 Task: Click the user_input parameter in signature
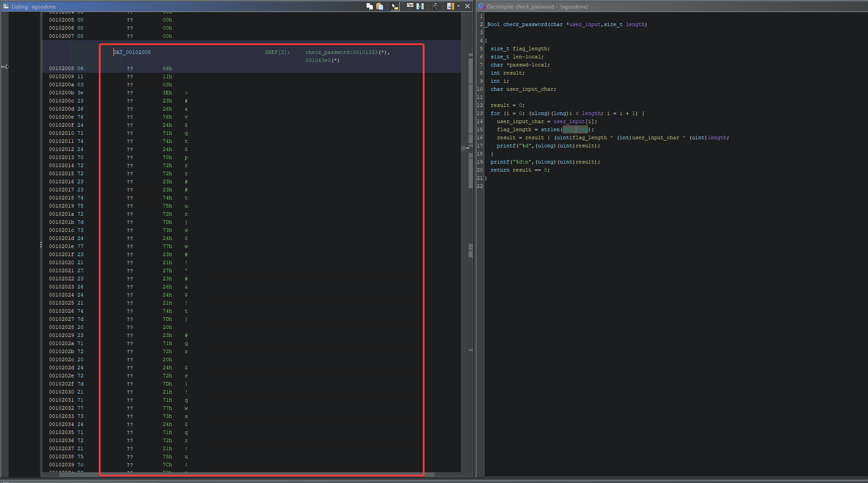(x=585, y=24)
